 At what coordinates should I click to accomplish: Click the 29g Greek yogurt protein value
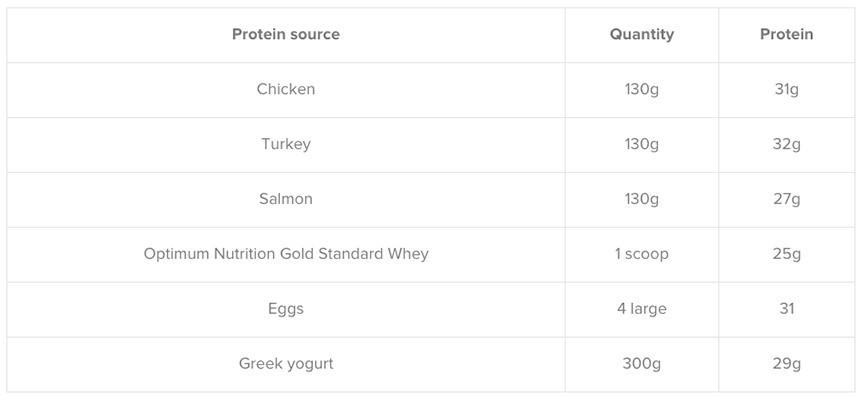tap(787, 364)
